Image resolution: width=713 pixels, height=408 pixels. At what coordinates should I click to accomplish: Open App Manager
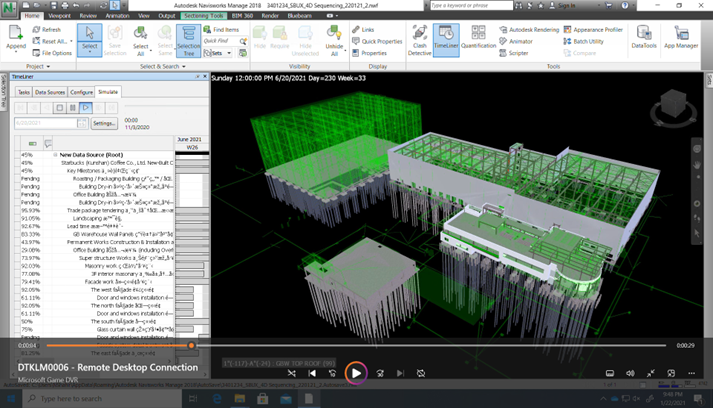click(x=681, y=37)
